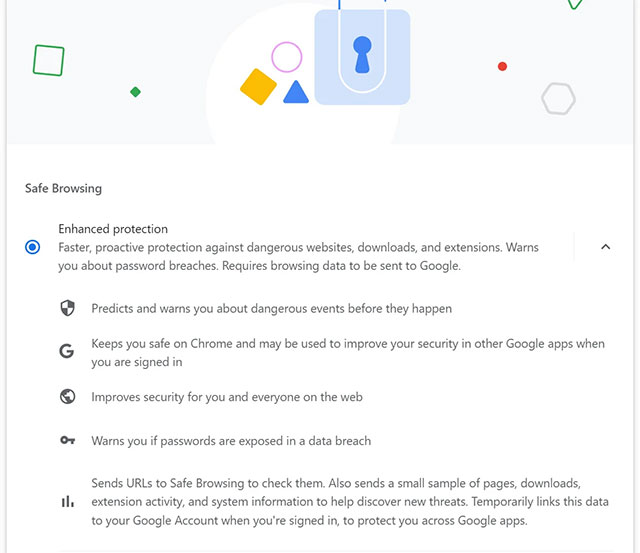The width and height of the screenshot is (640, 553).
Task: Click the small green diamond decoration
Action: click(x=135, y=92)
